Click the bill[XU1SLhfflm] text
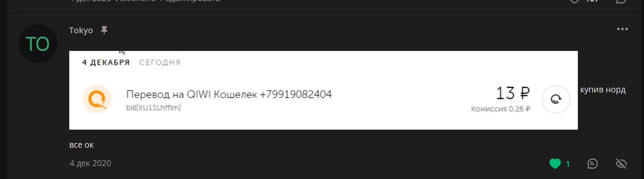Image resolution: width=644 pixels, height=179 pixels. (153, 108)
